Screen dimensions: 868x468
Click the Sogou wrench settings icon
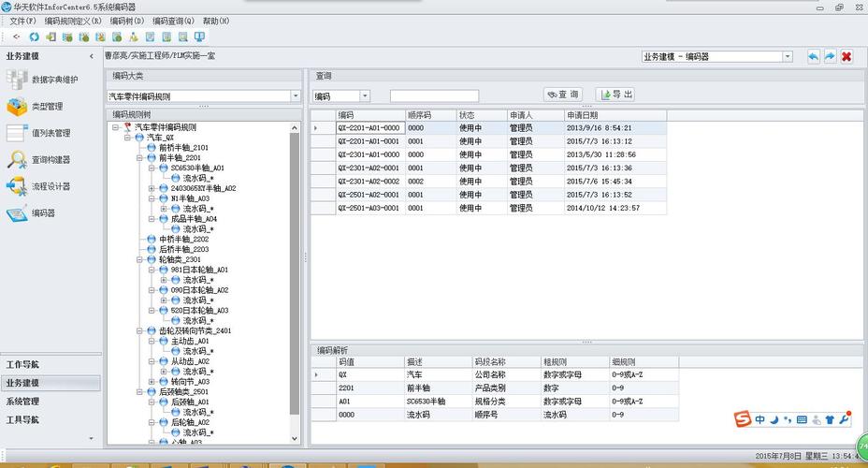coord(845,419)
